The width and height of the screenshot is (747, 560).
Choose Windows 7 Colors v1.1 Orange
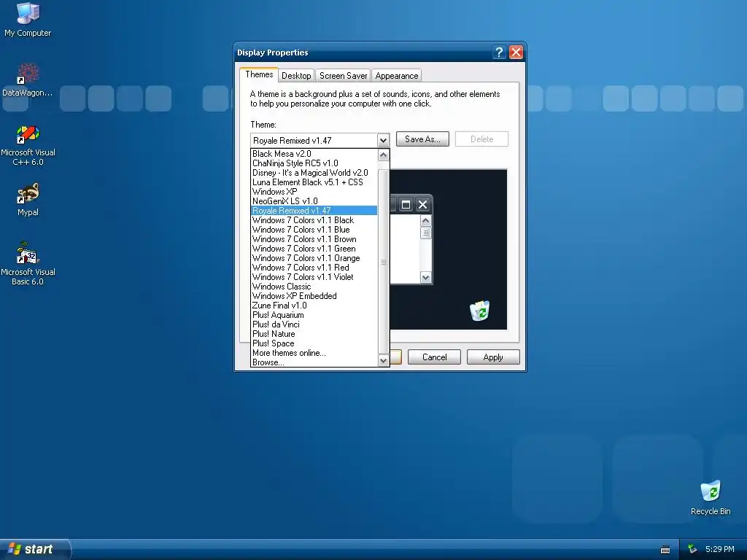tap(314, 258)
